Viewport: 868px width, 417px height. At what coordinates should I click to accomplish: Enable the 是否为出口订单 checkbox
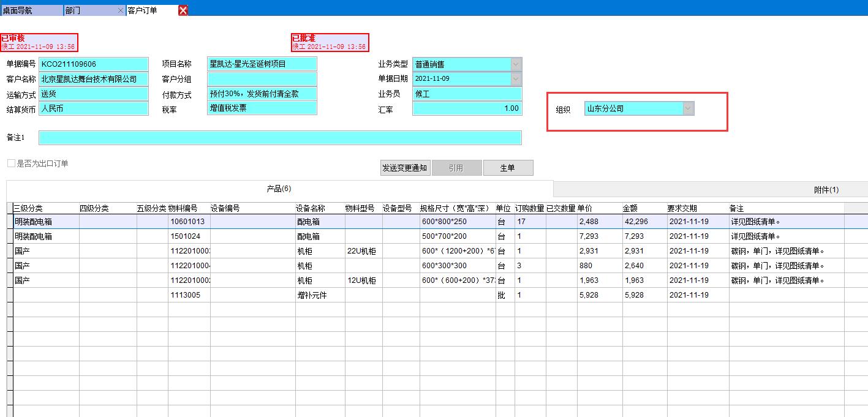[10, 162]
